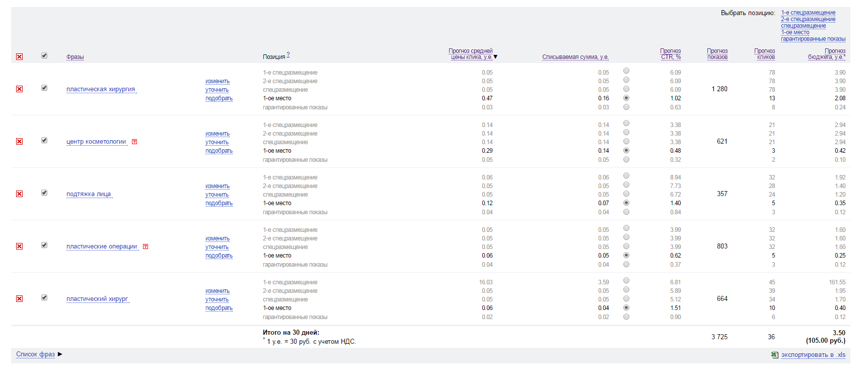Choose position 2-е спецразмещение for all phrases
Screen dimensions: 868x371
tap(808, 19)
